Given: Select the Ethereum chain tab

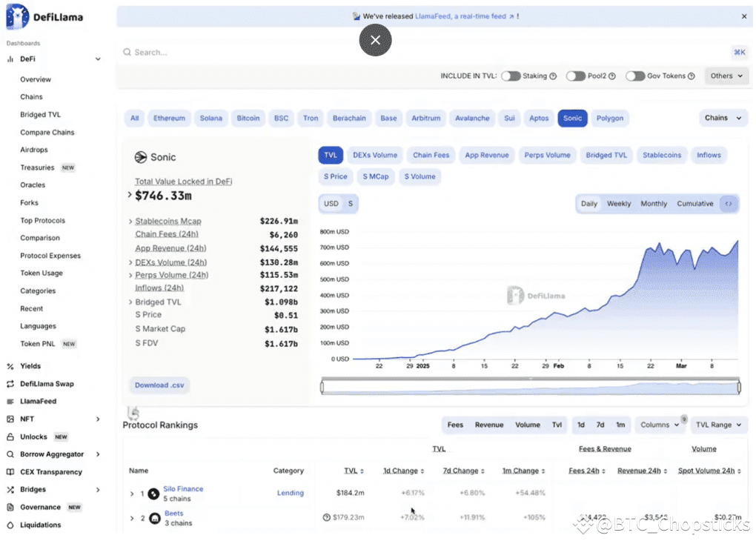Looking at the screenshot, I should click(x=169, y=118).
